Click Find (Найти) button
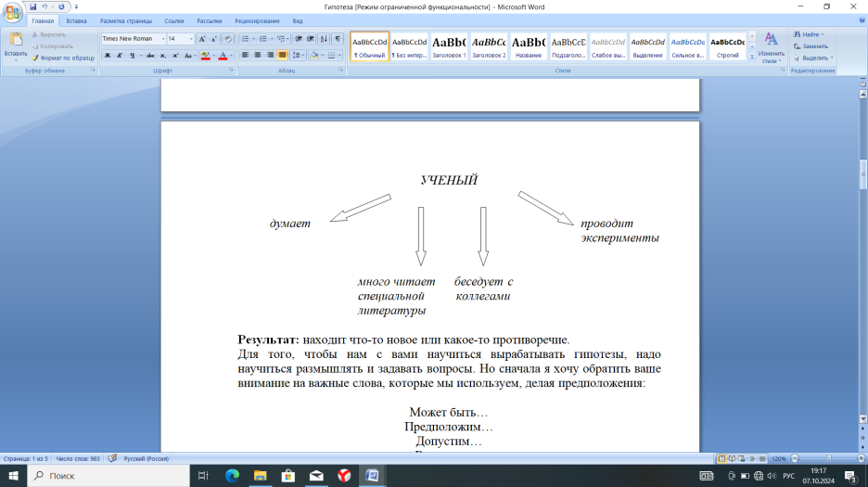The image size is (868, 487). coord(809,34)
